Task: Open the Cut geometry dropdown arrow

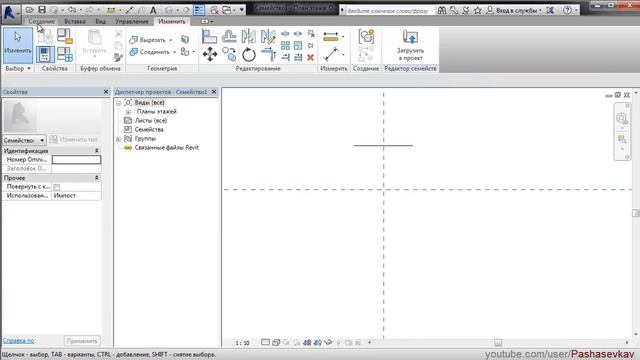Action: pyautogui.click(x=171, y=40)
